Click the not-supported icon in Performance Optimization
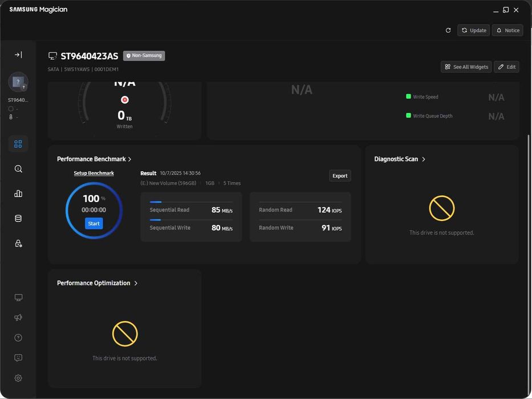Viewport: 532px width, 399px height. tap(125, 334)
